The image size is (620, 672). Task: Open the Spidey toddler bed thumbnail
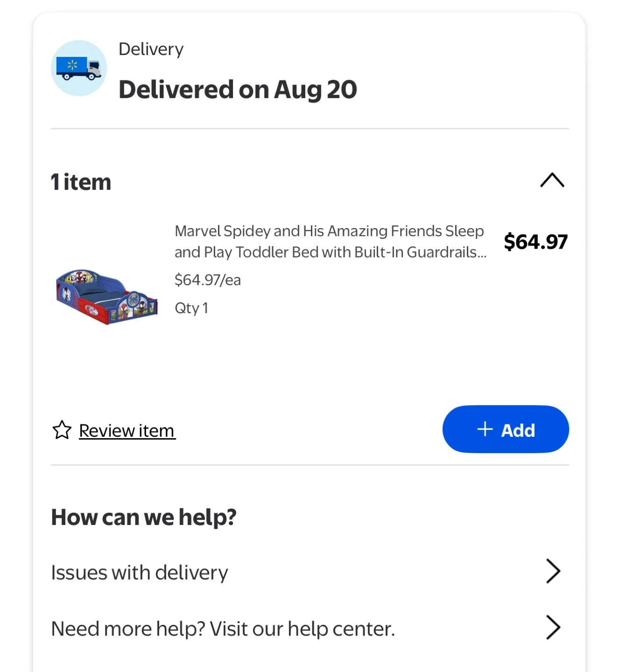107,296
